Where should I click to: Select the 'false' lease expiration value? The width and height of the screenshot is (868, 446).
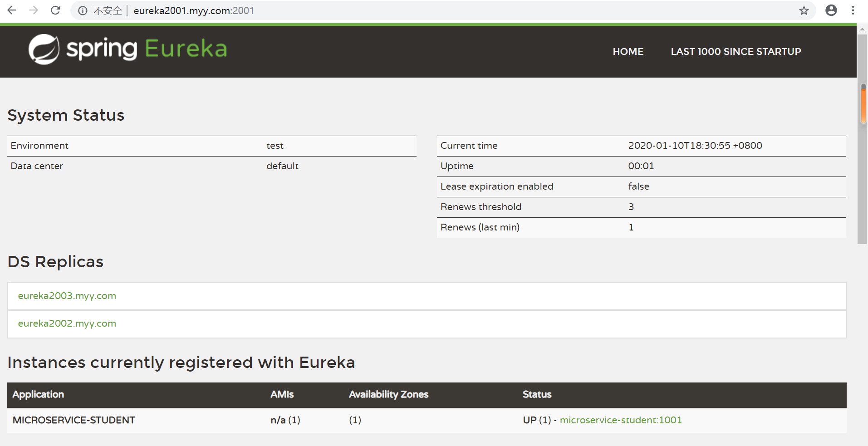638,186
